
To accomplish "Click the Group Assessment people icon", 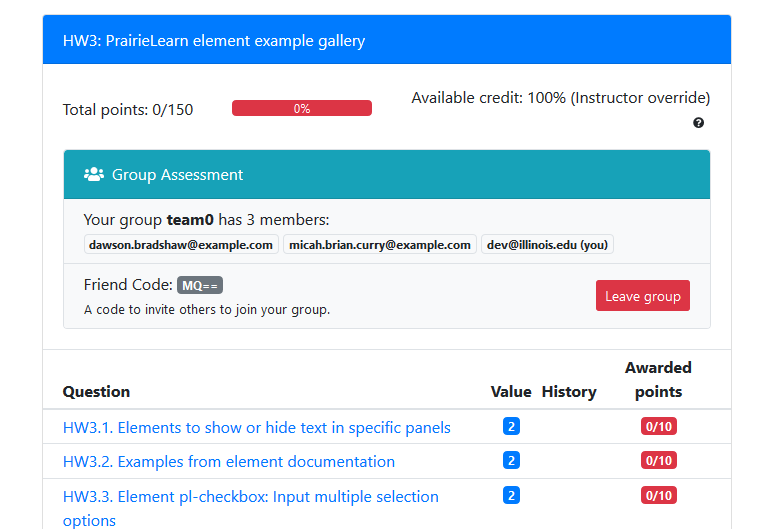I will click(94, 174).
